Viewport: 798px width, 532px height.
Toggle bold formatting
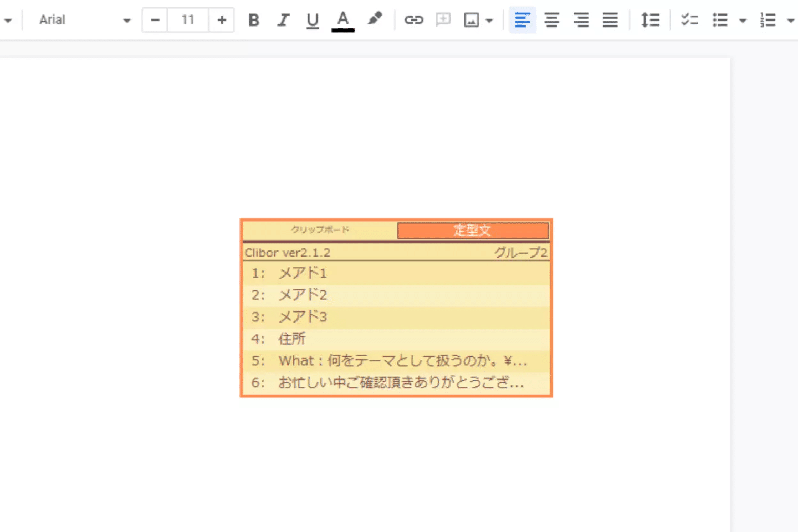tap(254, 21)
